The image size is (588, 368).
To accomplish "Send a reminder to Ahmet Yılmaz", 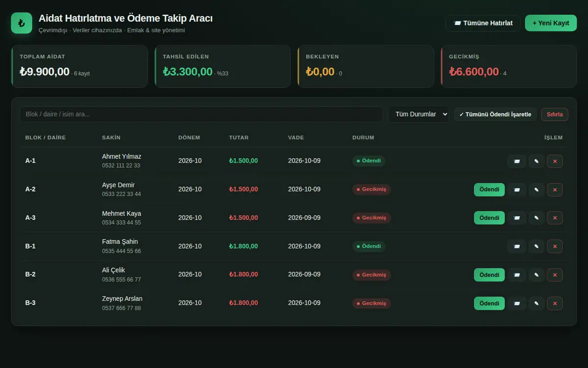I will [x=517, y=161].
